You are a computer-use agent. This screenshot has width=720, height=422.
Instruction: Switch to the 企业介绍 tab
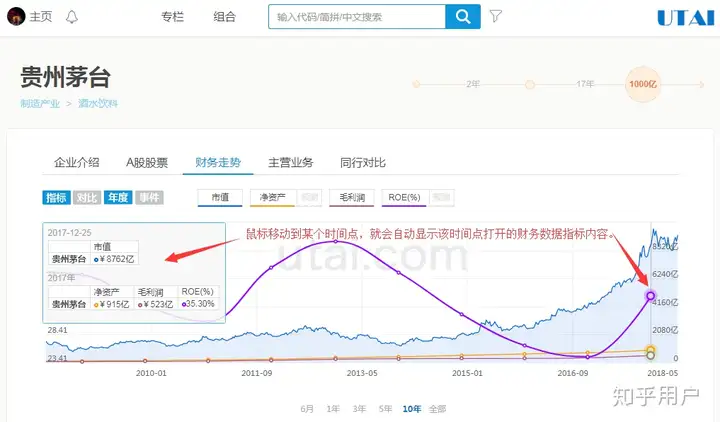click(77, 162)
